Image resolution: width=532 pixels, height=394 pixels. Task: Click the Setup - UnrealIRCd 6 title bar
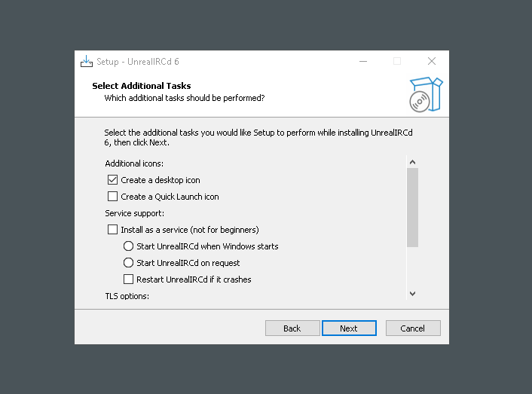pos(226,61)
